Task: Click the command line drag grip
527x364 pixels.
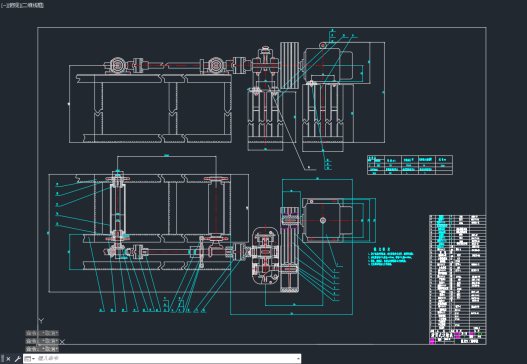Action: tap(3, 359)
